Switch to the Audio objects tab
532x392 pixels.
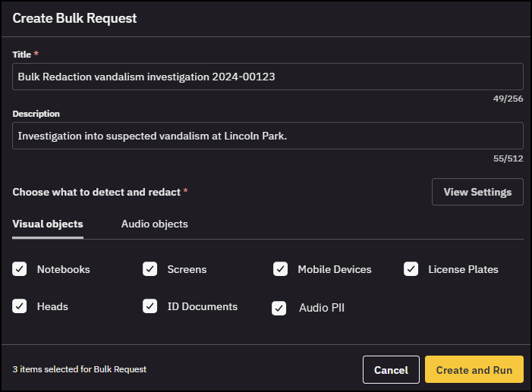point(154,224)
